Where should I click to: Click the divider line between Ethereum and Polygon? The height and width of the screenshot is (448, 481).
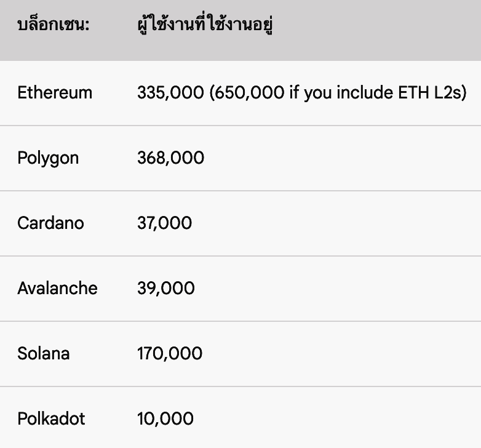(240, 126)
